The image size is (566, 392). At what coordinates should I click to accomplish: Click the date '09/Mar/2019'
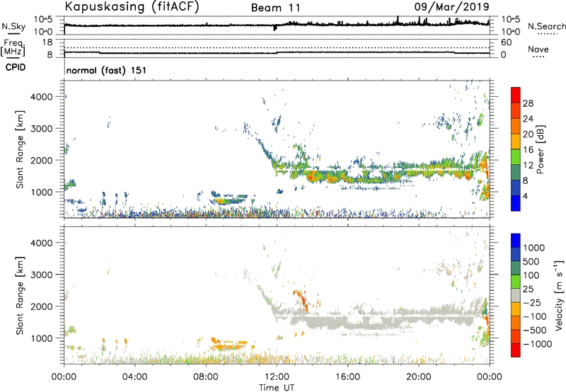point(451,6)
